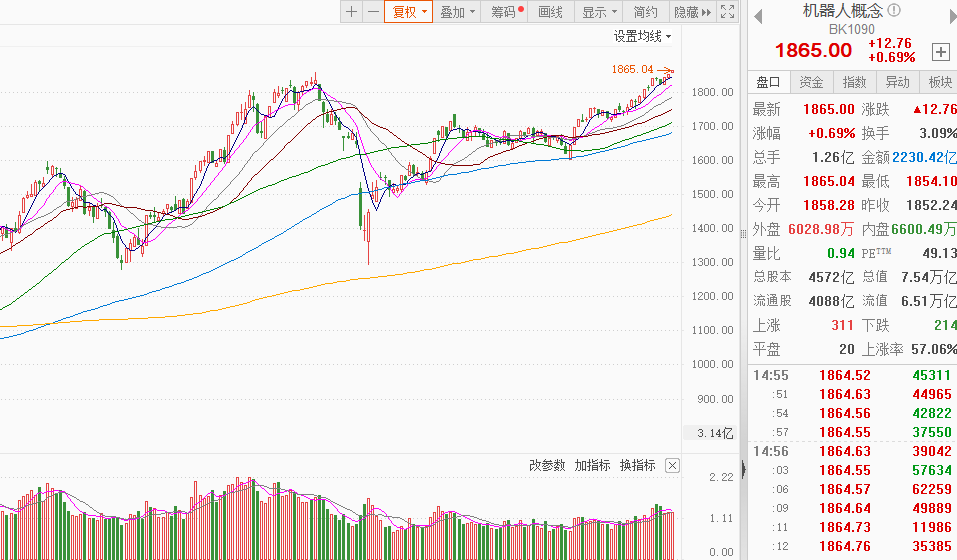Click the zoom in plus icon

pos(351,12)
